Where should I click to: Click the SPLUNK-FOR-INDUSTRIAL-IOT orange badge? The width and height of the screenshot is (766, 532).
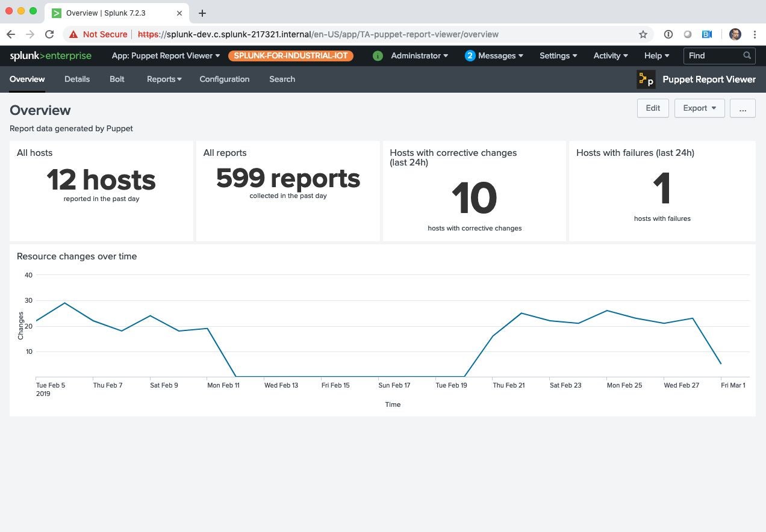pos(291,55)
